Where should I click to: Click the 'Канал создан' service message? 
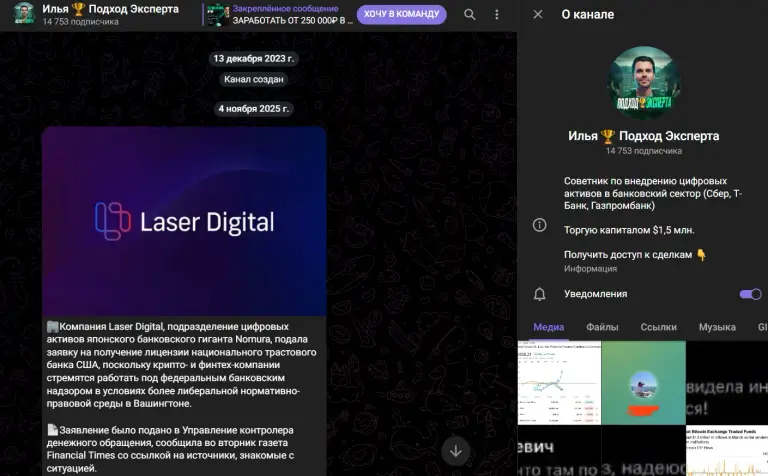point(254,79)
